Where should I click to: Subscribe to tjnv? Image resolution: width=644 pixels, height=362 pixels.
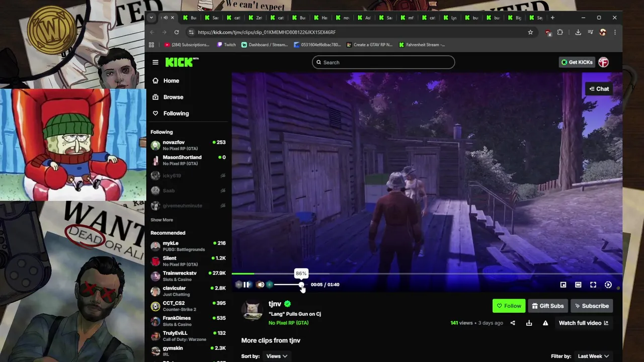592,306
